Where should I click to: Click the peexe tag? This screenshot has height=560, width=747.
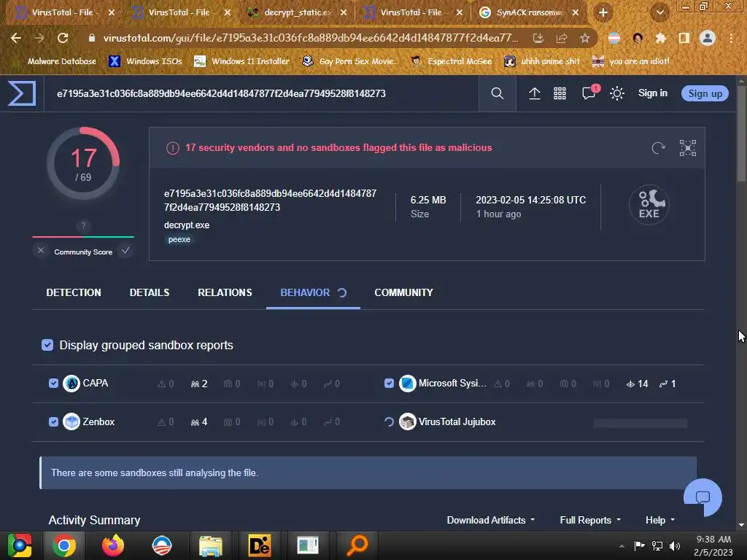tap(179, 239)
